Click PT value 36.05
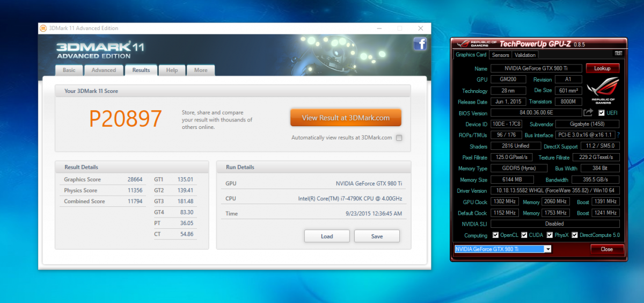Image resolution: width=644 pixels, height=303 pixels. pos(187,223)
